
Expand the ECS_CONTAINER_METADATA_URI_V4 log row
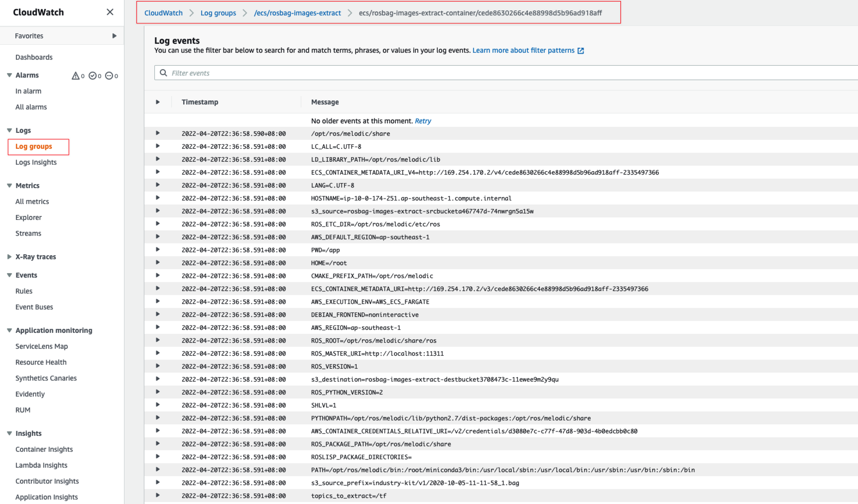point(158,172)
